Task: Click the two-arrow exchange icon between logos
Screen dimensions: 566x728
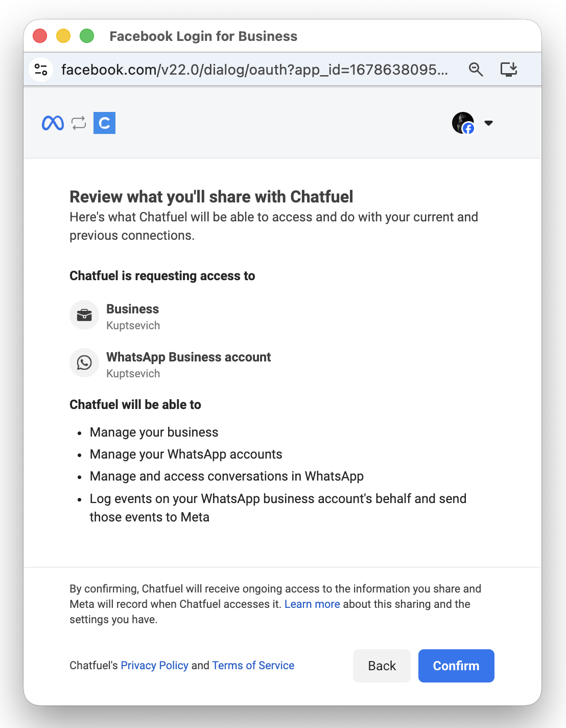Action: click(79, 123)
